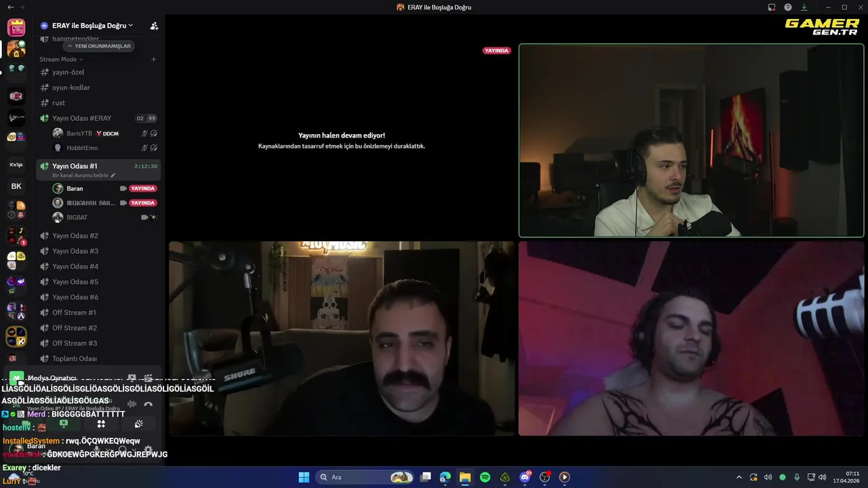Open the Windows Start menu
Viewport: 868px width, 488px height.
(304, 477)
